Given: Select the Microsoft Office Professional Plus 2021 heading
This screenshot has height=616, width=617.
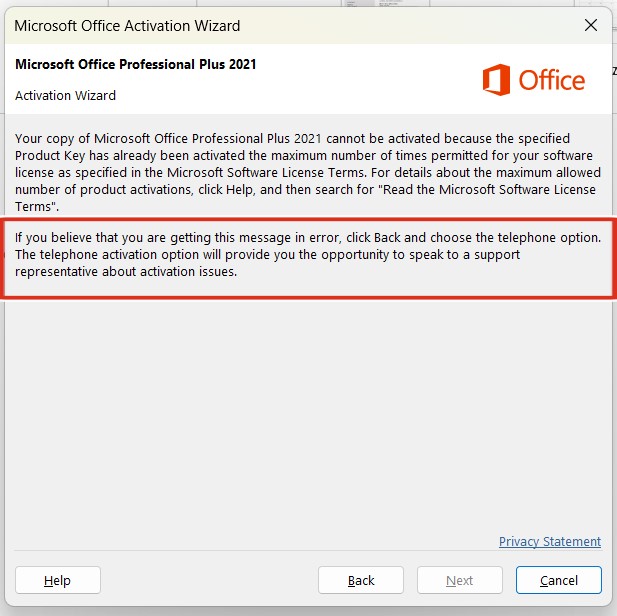Looking at the screenshot, I should click(x=135, y=64).
